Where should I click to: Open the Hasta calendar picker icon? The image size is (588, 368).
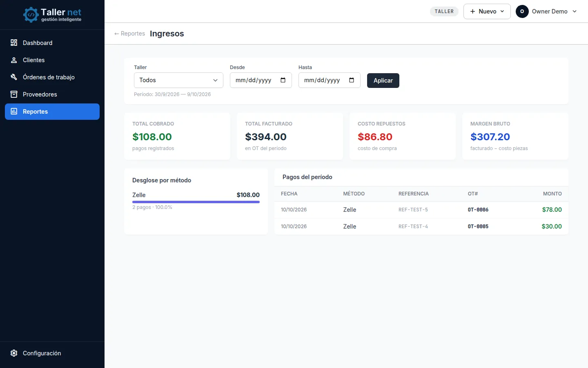tap(352, 80)
